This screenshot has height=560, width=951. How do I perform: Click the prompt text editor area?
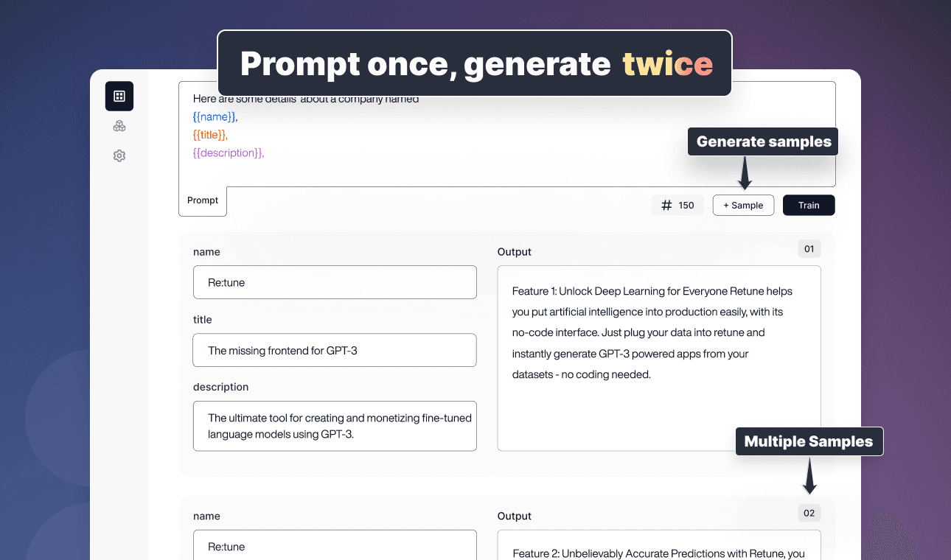pos(507,134)
